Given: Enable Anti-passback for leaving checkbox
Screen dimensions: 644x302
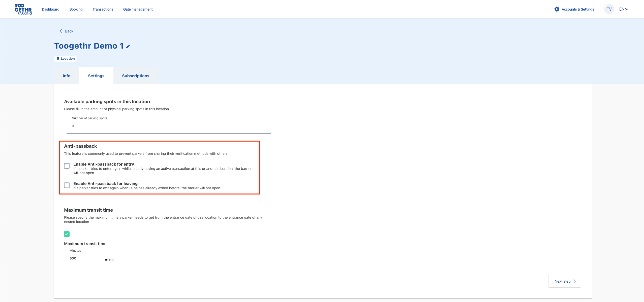Looking at the screenshot, I should coord(67,185).
